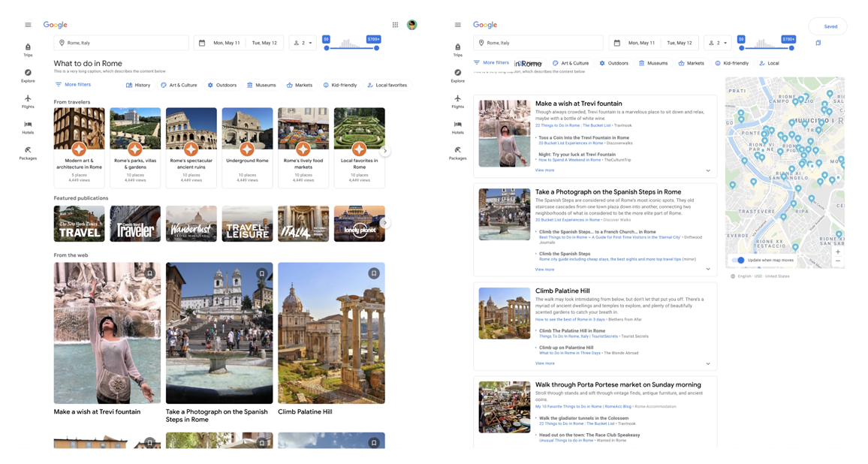Click Rome, Italy search field in left screen
868x464 pixels.
pyautogui.click(x=121, y=43)
